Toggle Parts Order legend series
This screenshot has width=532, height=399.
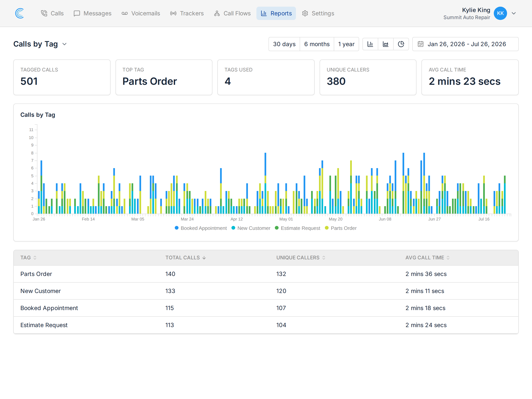[x=341, y=228]
